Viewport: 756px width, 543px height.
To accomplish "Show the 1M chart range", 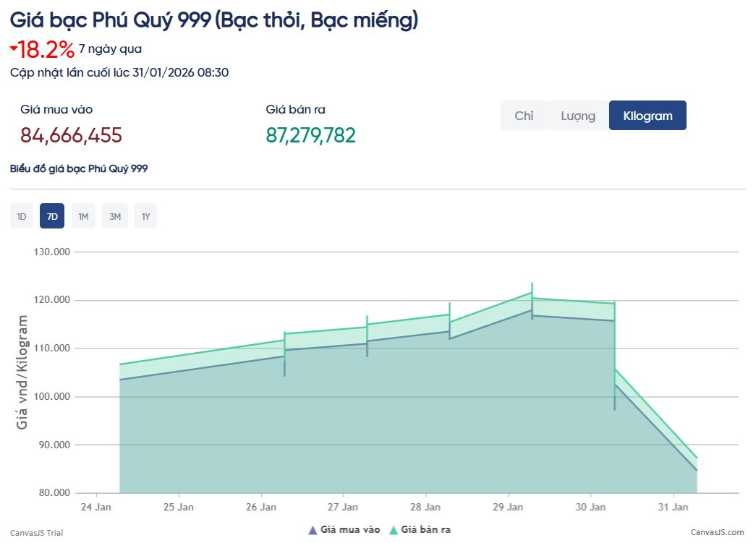I will coord(83,216).
